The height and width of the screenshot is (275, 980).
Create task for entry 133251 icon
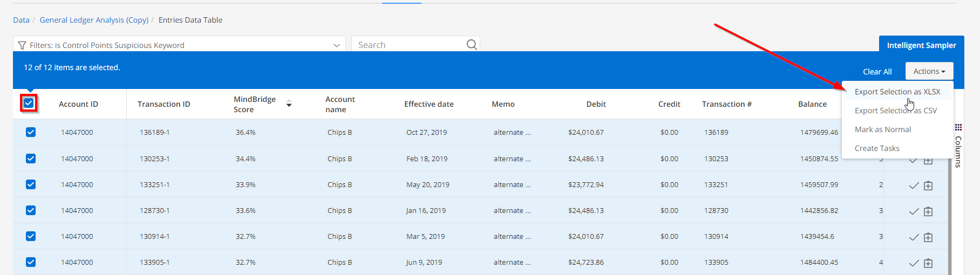(928, 185)
